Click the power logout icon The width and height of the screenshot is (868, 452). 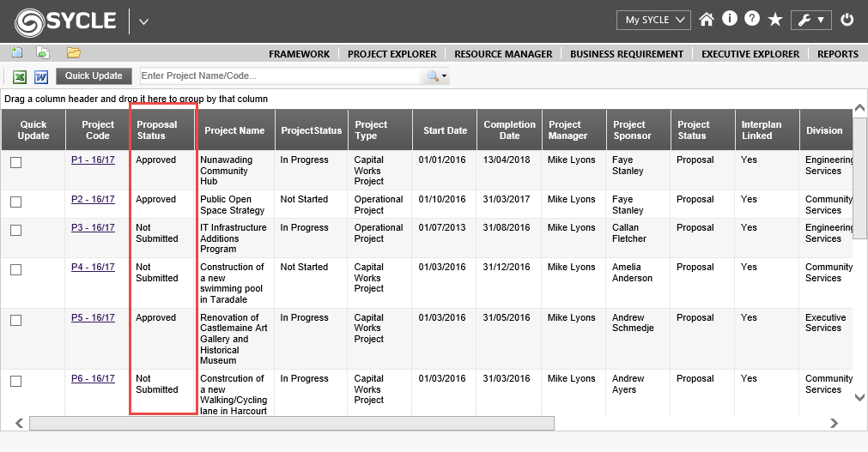[847, 20]
